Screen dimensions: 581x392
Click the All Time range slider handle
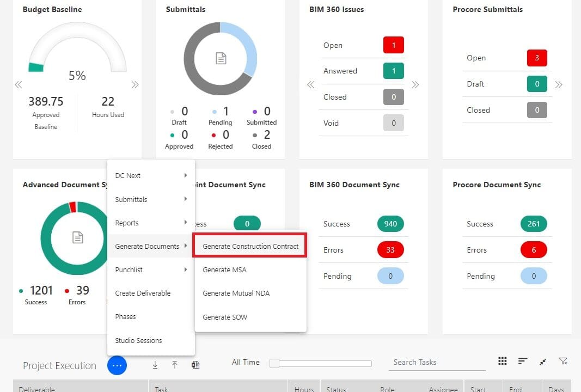coord(274,363)
